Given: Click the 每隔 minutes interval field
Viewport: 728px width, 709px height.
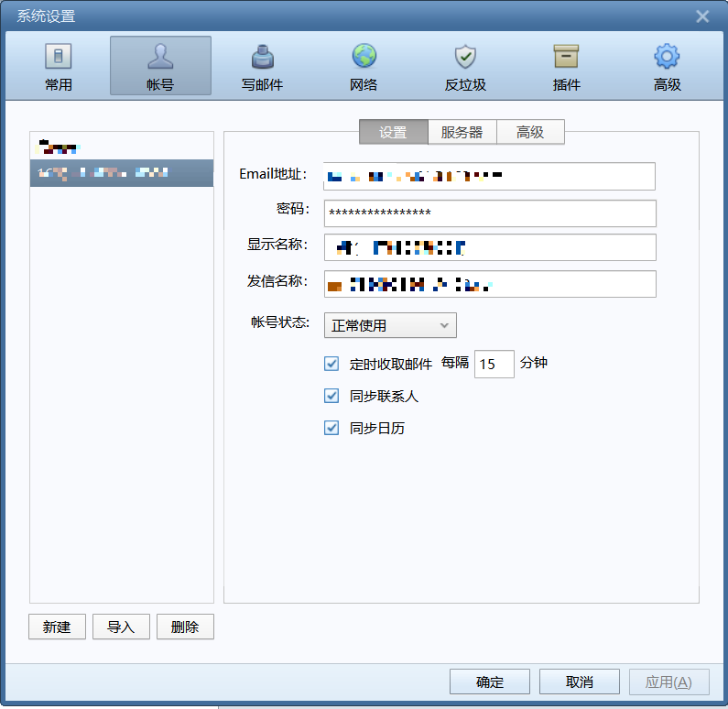Looking at the screenshot, I should pos(494,364).
